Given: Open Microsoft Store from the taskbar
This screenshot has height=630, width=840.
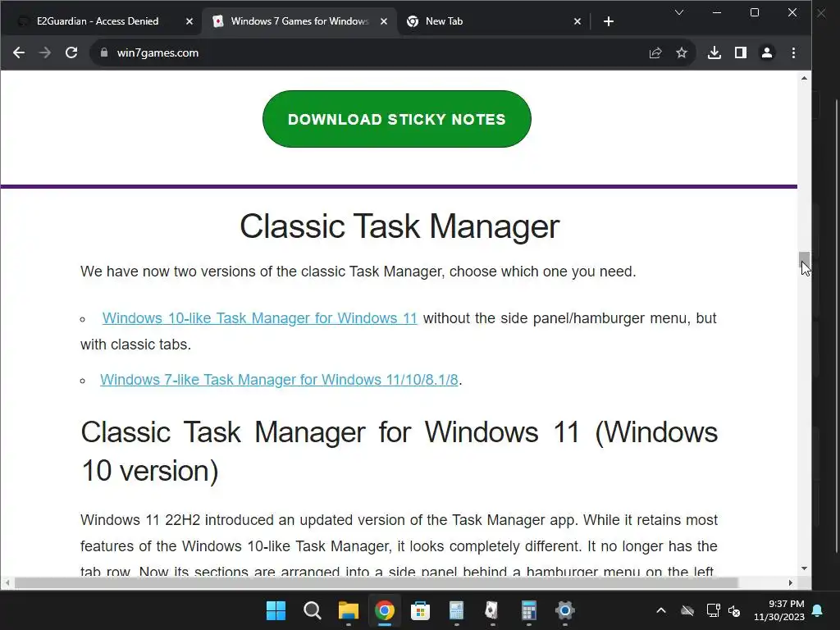Looking at the screenshot, I should click(x=421, y=610).
